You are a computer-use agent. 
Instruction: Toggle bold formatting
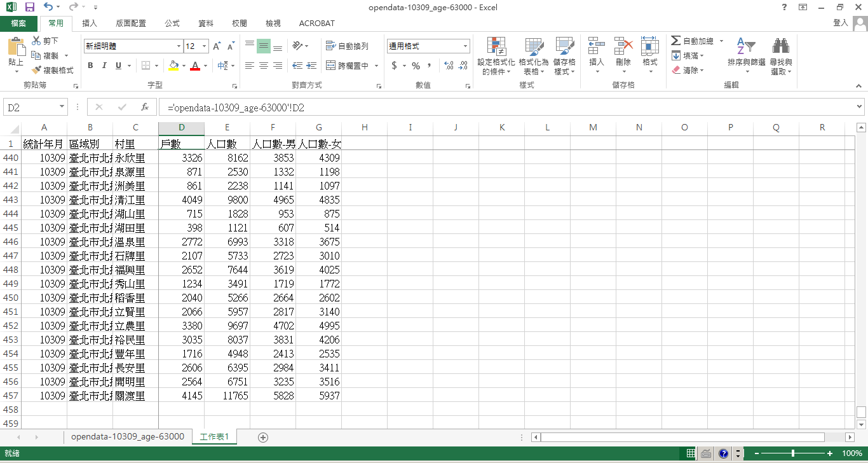pyautogui.click(x=90, y=66)
